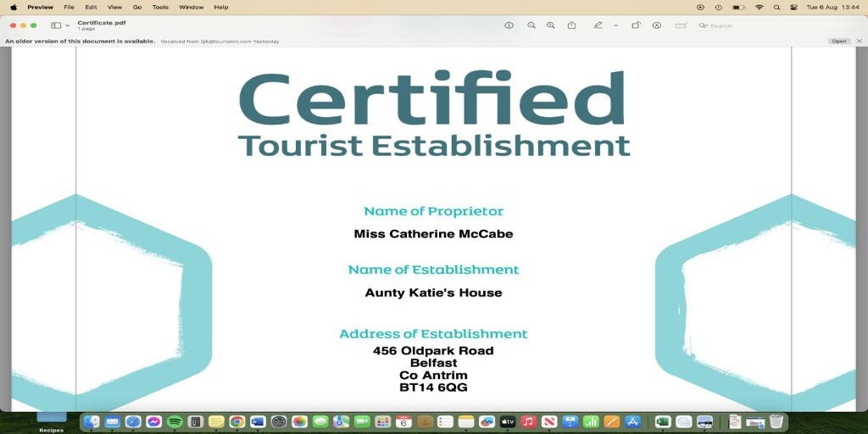Open the Preview application menu
This screenshot has height=434, width=868.
pos(41,7)
